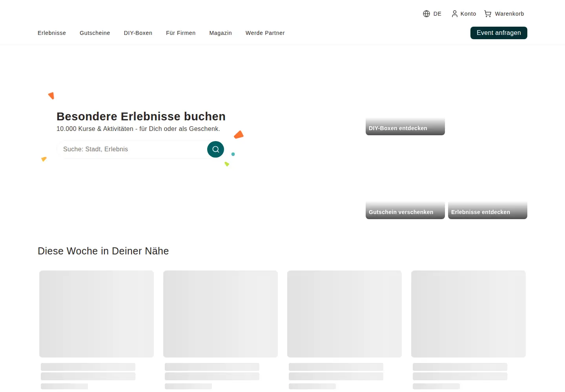Click the Konto text label
Viewport: 565px width, 392px height.
(x=468, y=14)
